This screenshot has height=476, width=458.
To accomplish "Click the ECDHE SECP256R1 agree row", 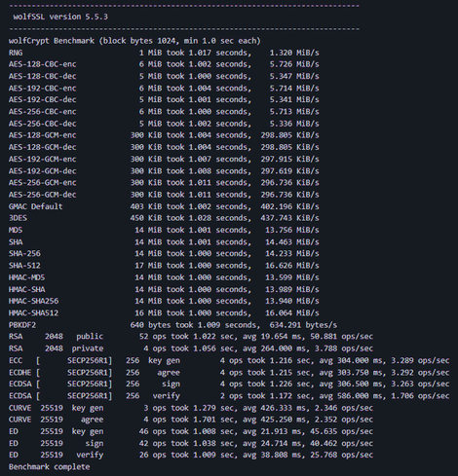I will pyautogui.click(x=229, y=373).
